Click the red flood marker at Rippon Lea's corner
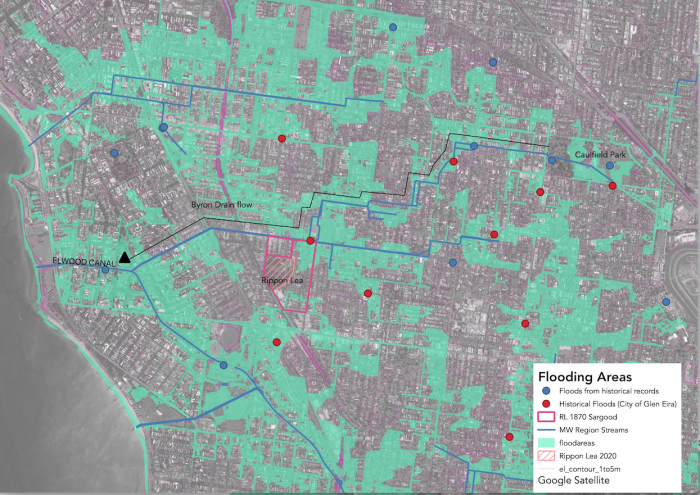700x495 pixels. 311,241
